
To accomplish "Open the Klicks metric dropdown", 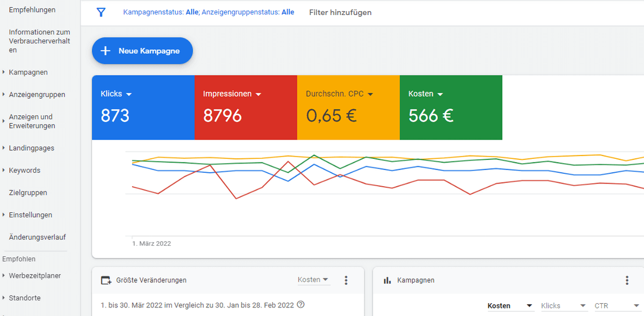I will pos(129,94).
